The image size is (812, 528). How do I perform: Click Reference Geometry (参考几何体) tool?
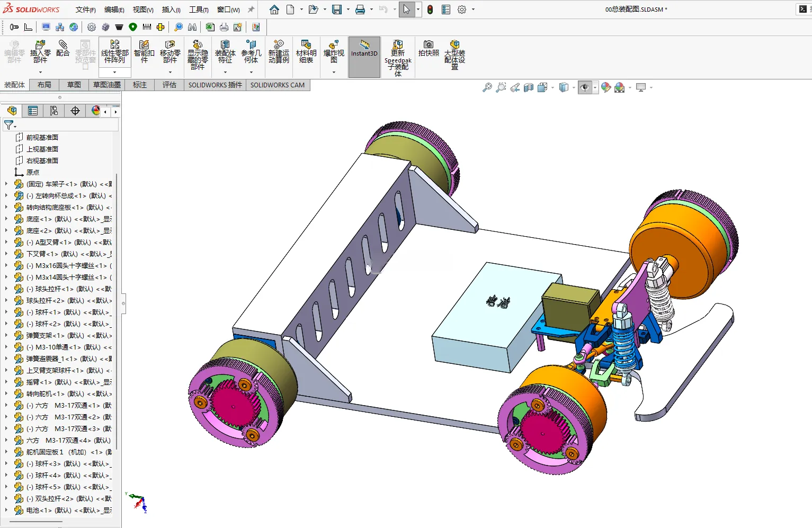tap(251, 52)
